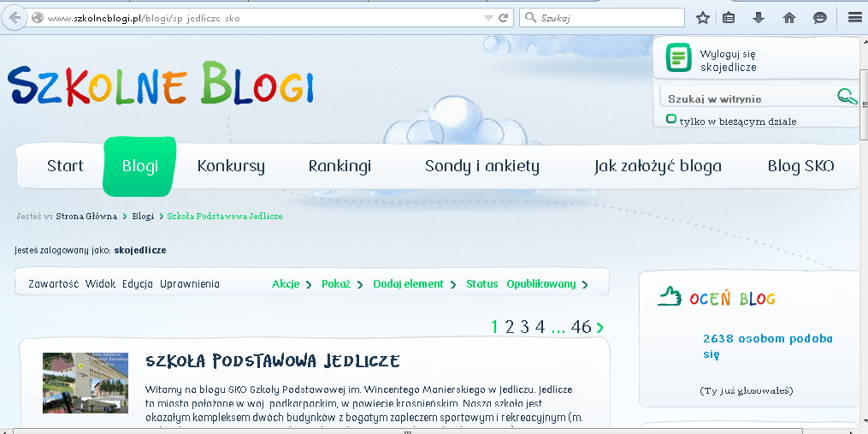Screen dimensions: 868x434
Task: Go to pagination page 1
Action: click(495, 327)
